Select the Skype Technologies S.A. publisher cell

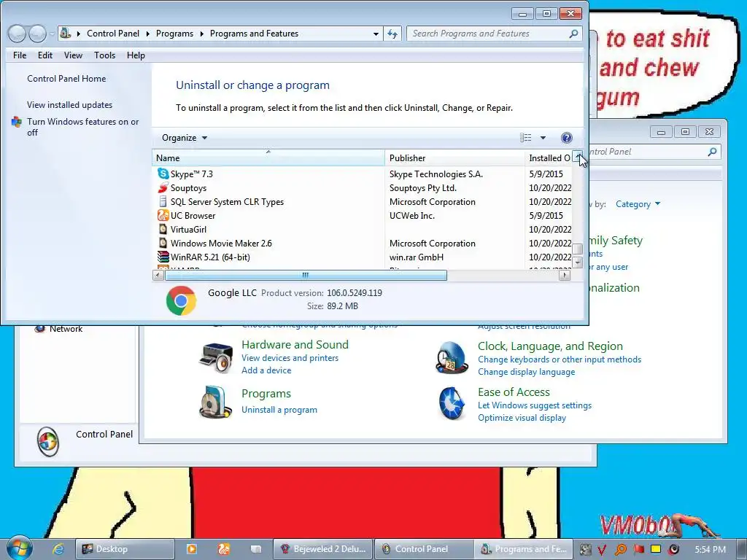[x=436, y=174]
